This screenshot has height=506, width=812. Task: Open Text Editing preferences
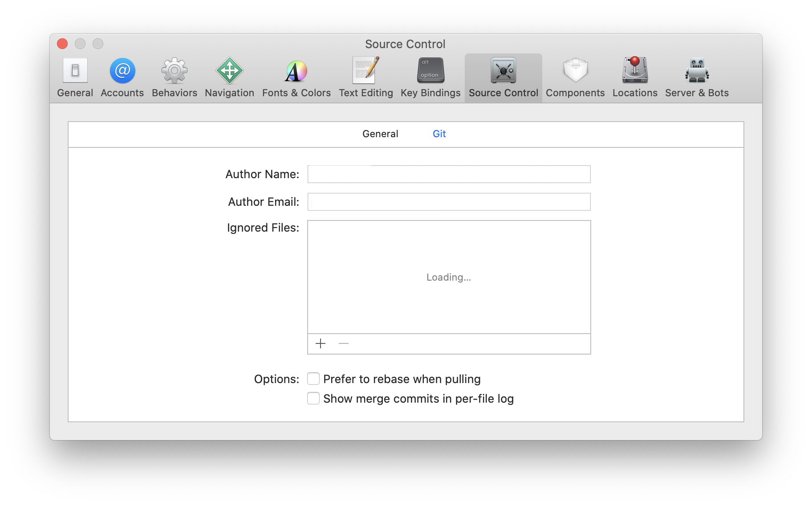tap(365, 78)
